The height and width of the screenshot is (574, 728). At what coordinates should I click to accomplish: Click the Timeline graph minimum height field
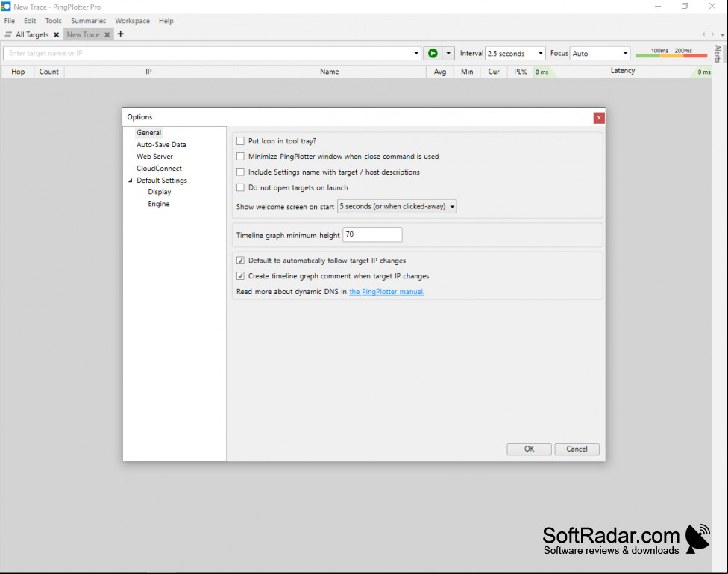372,234
